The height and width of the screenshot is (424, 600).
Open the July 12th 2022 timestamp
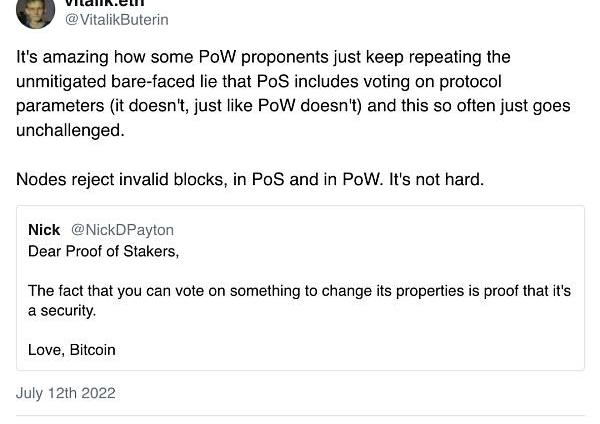tap(65, 393)
